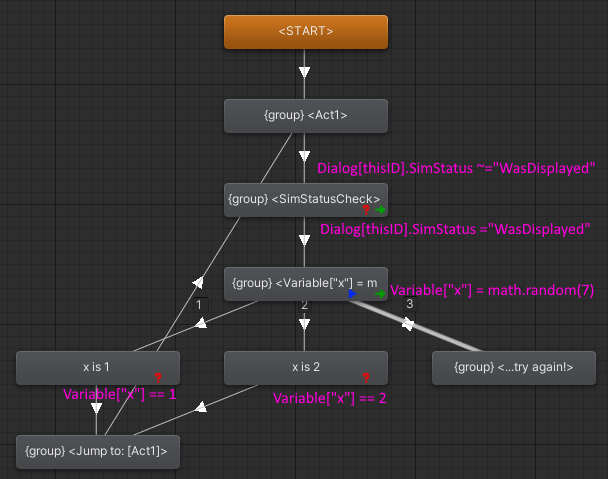The width and height of the screenshot is (608, 479).
Task: Click the red question mark on 'x is 1' node
Action: (x=158, y=377)
